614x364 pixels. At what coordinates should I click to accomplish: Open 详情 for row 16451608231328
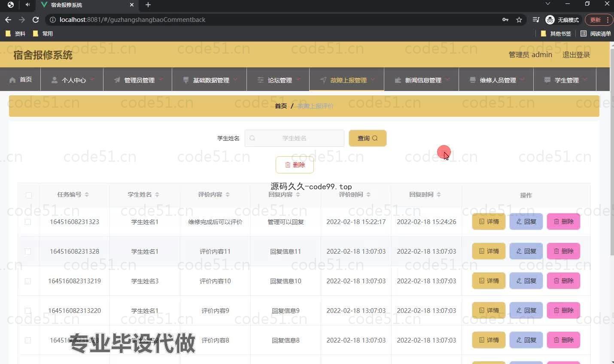tap(489, 251)
